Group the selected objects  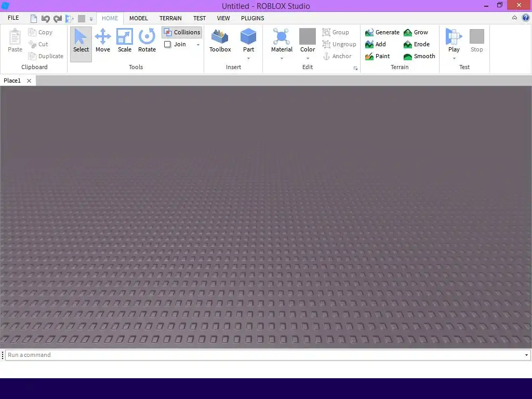336,32
